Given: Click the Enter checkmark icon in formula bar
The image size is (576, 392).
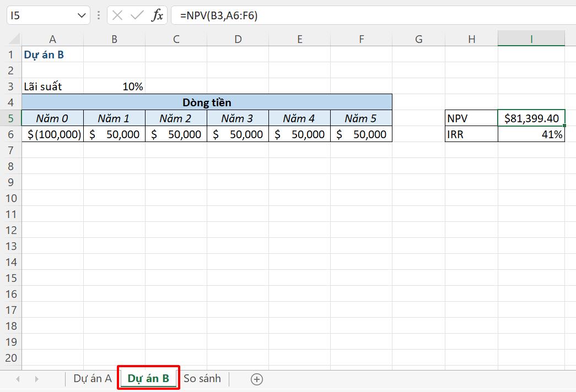Looking at the screenshot, I should point(137,15).
